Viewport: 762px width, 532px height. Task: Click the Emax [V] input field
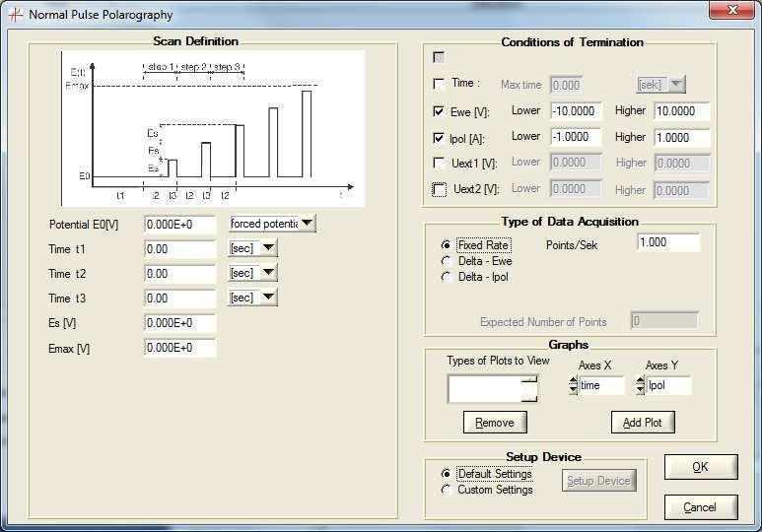(x=180, y=348)
